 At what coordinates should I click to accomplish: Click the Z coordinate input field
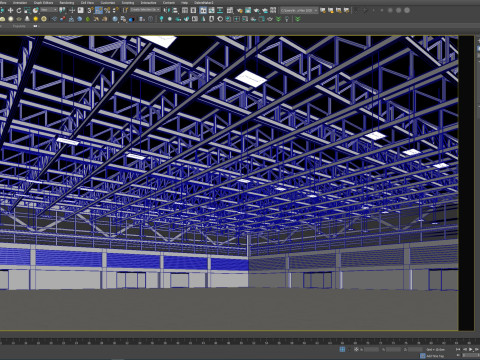tap(415, 349)
